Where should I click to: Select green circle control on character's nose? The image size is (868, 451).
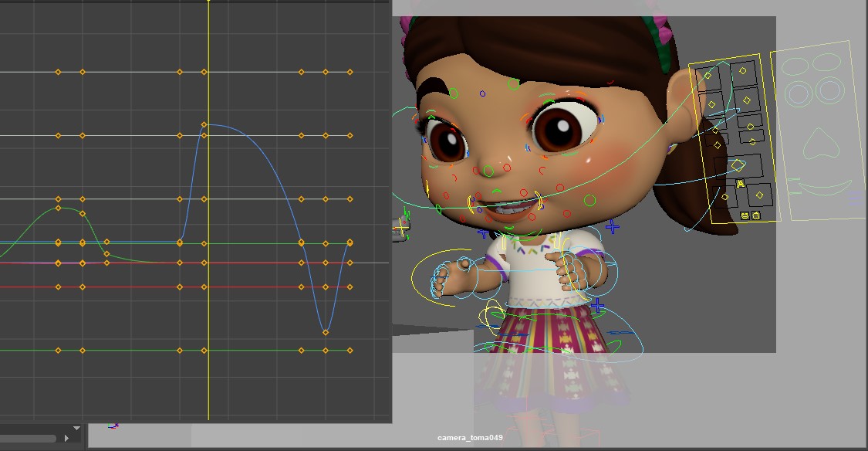pos(488,171)
